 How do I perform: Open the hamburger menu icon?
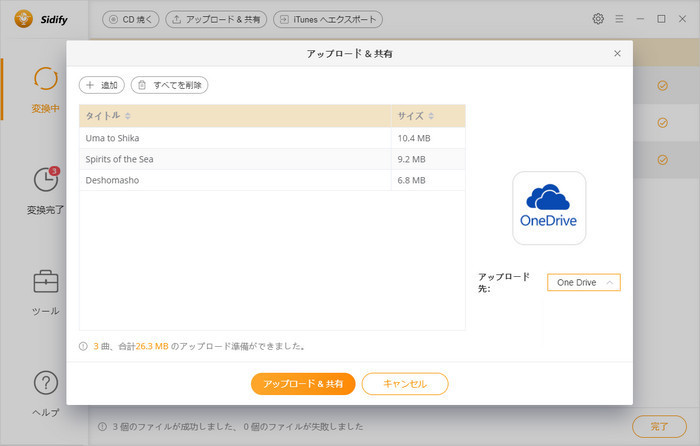619,19
